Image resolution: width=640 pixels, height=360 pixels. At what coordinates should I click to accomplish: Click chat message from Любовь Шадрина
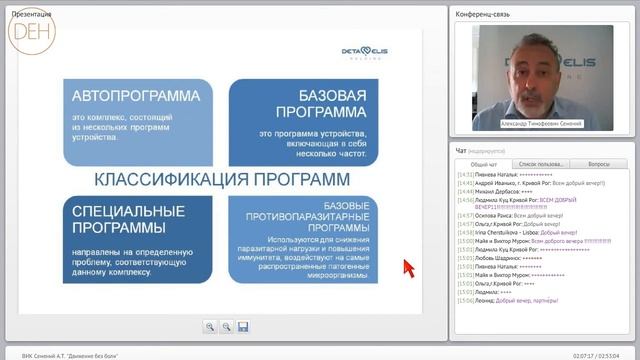[500, 258]
